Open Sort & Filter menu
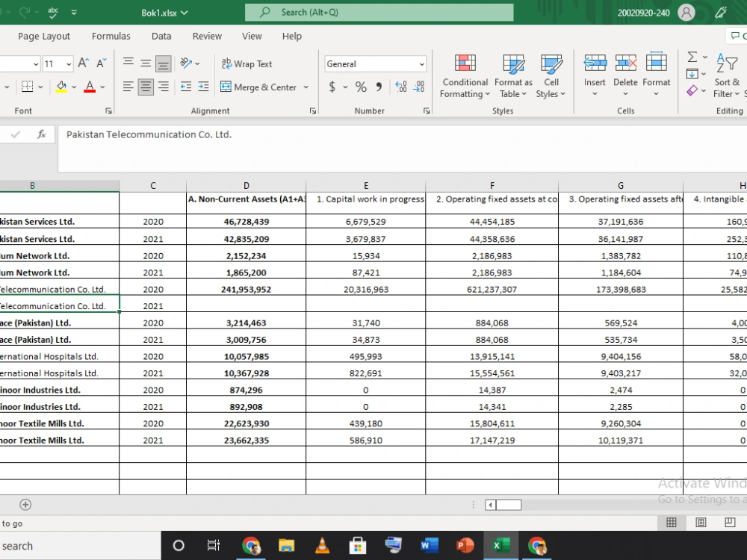This screenshot has height=560, width=747. 727,75
